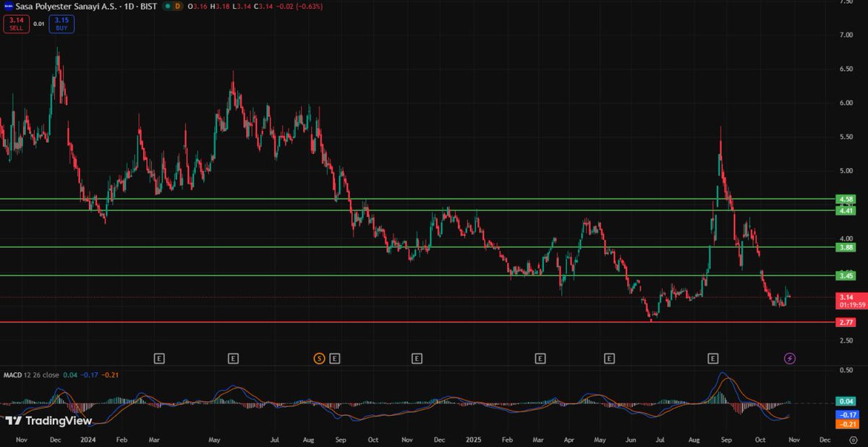
Task: Click the O3.16 open price value
Action: point(198,6)
